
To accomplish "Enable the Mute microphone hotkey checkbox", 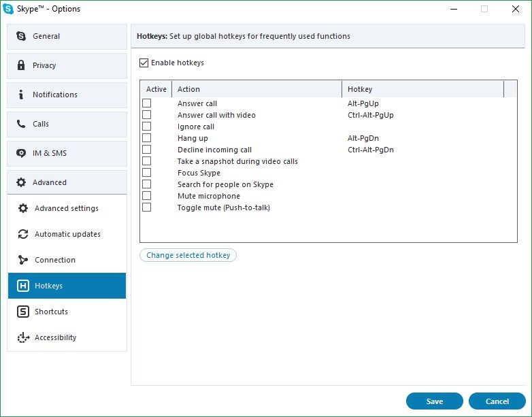I will (146, 195).
